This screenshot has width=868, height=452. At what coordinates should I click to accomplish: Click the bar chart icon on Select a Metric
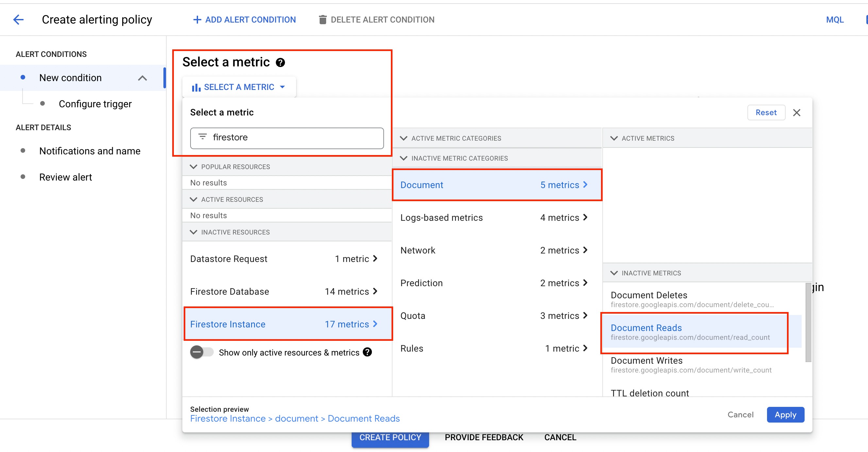coord(196,87)
